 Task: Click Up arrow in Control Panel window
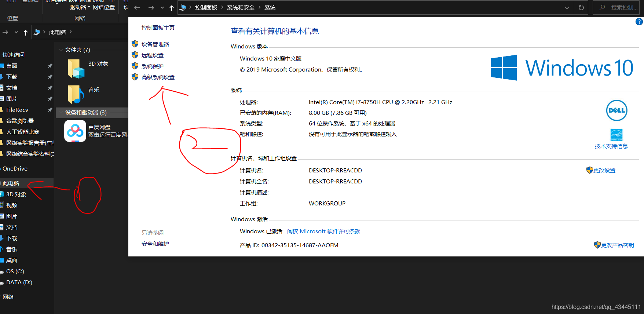172,8
